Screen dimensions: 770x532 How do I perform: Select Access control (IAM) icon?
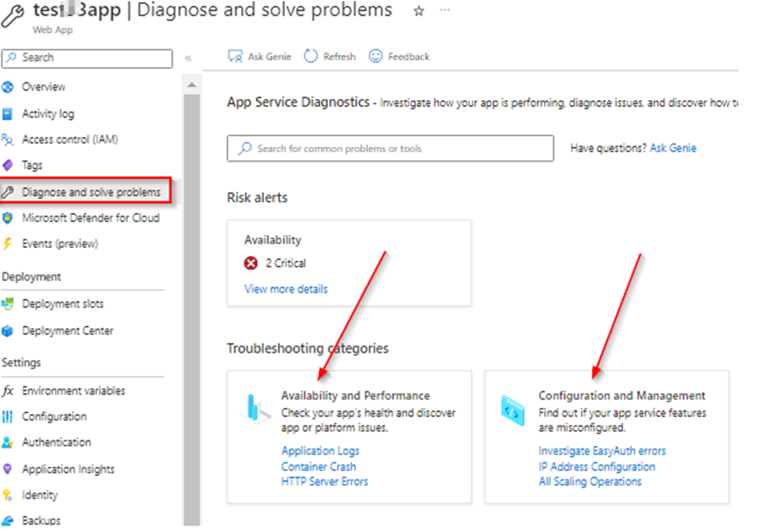click(x=9, y=139)
